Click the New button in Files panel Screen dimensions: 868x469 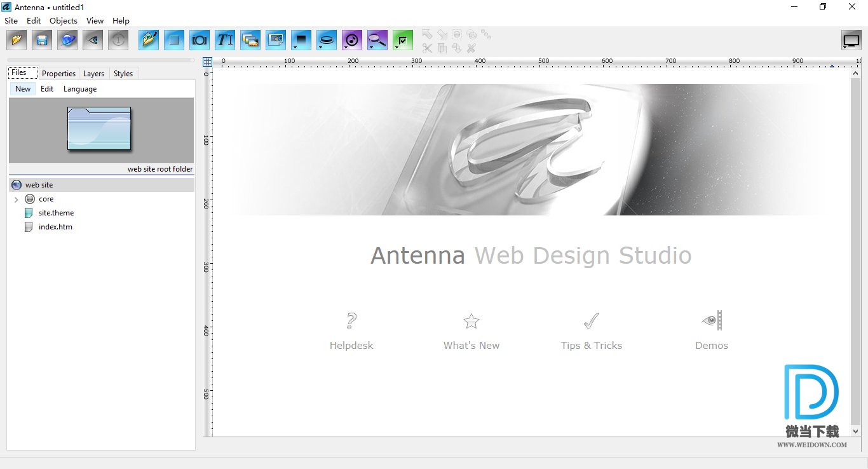(23, 89)
